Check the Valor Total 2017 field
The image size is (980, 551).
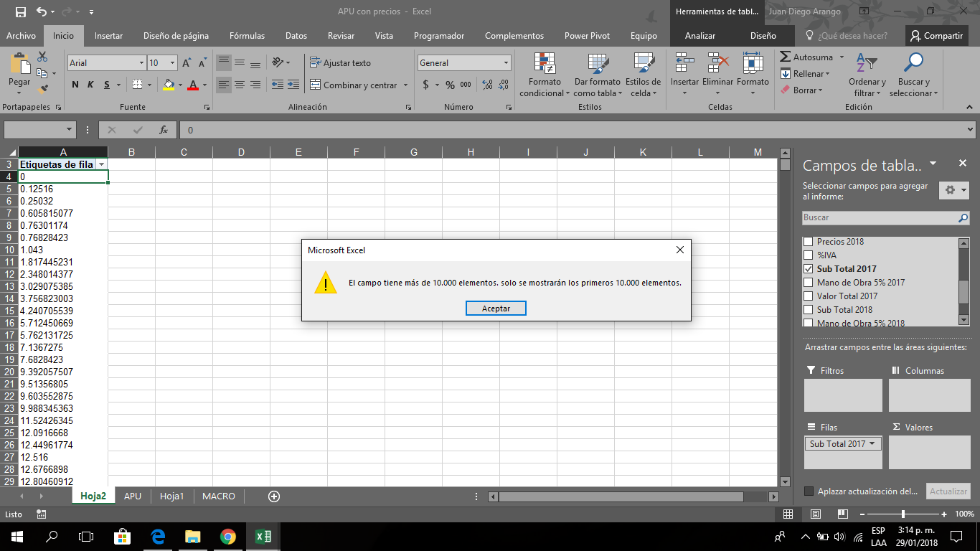tap(808, 296)
